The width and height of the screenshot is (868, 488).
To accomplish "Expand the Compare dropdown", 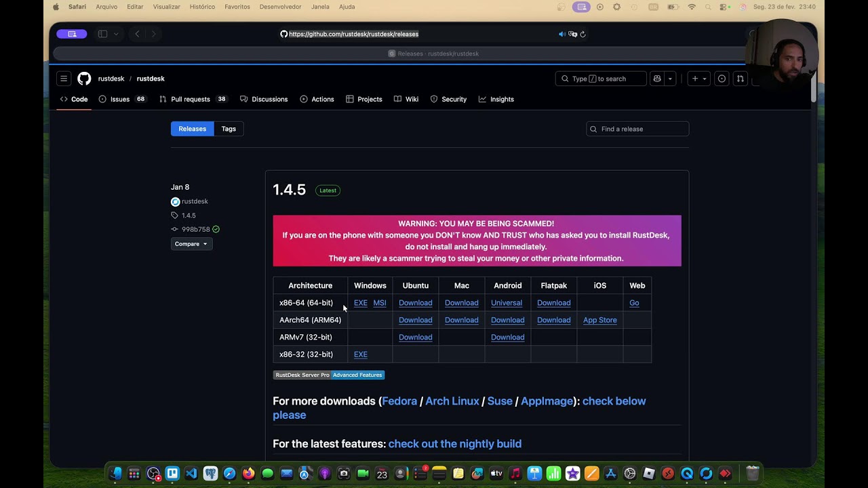I will tap(191, 244).
